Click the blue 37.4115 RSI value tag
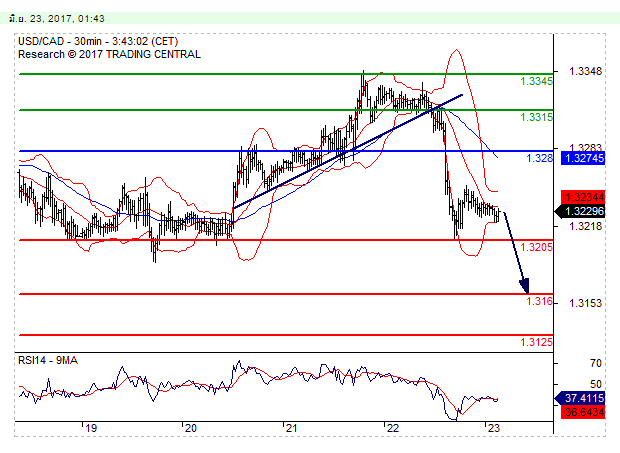 coord(580,398)
